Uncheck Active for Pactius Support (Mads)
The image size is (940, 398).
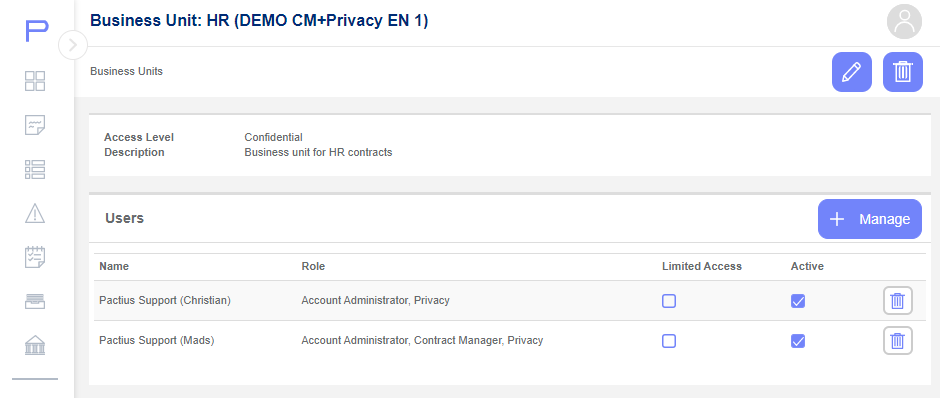coord(798,341)
